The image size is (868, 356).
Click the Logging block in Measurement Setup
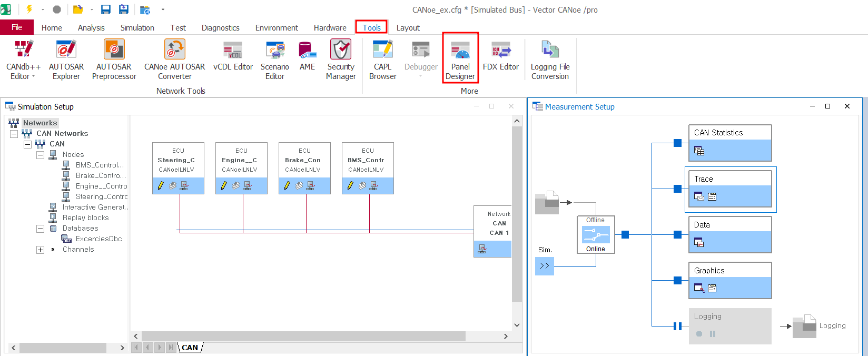tap(730, 326)
